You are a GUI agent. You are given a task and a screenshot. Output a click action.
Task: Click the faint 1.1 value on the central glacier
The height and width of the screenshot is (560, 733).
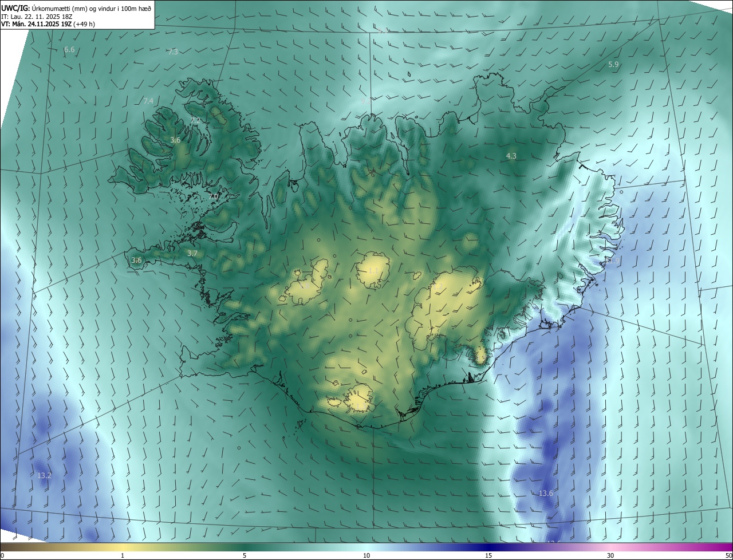tap(373, 270)
